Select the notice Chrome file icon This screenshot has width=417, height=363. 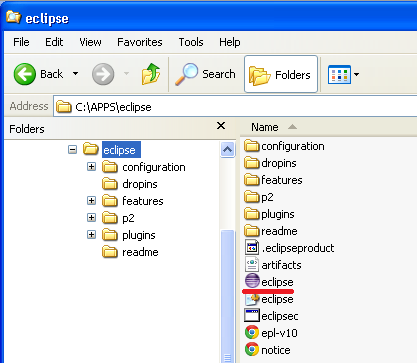252,349
